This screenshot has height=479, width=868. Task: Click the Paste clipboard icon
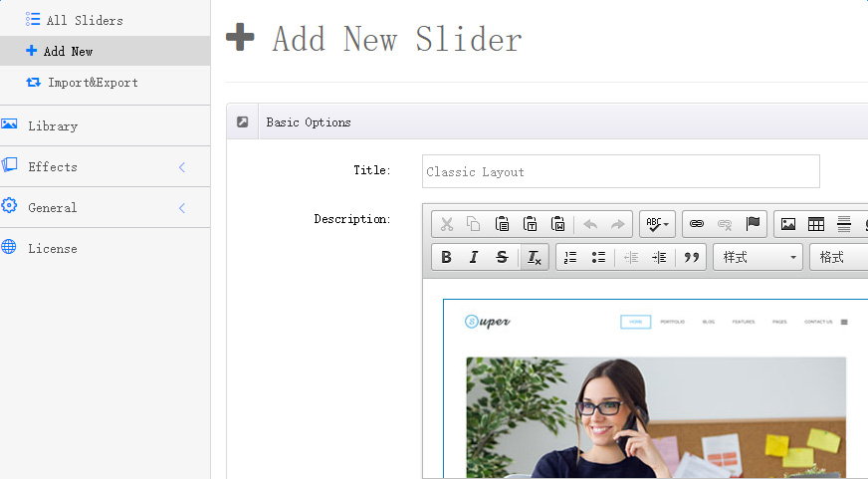(502, 224)
